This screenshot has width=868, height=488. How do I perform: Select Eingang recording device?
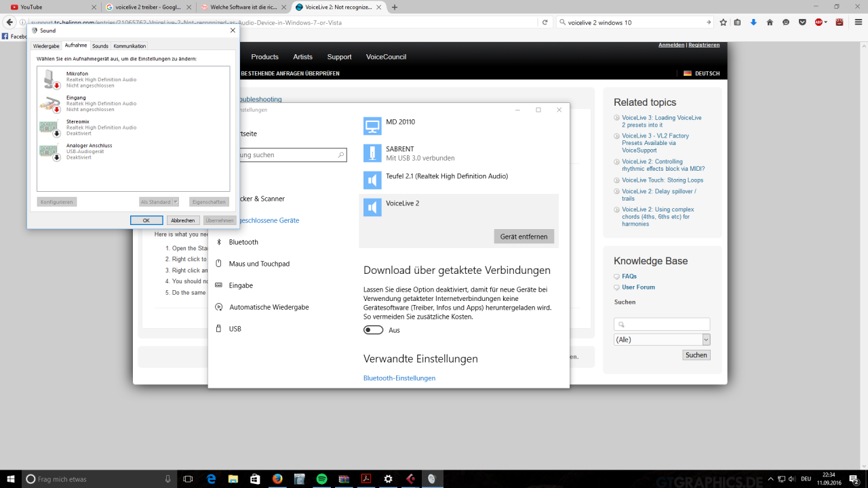[x=134, y=103]
